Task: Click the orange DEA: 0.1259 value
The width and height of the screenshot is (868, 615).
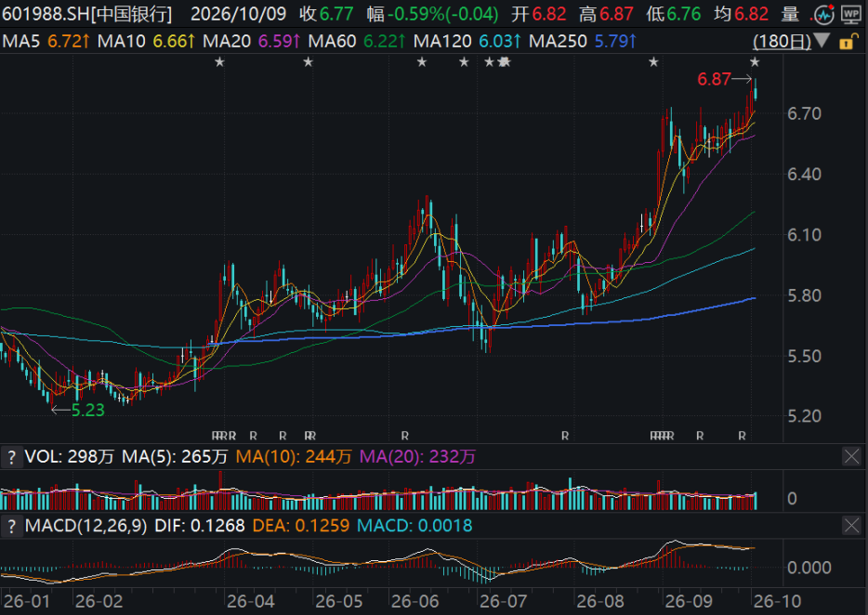Action: [x=301, y=526]
